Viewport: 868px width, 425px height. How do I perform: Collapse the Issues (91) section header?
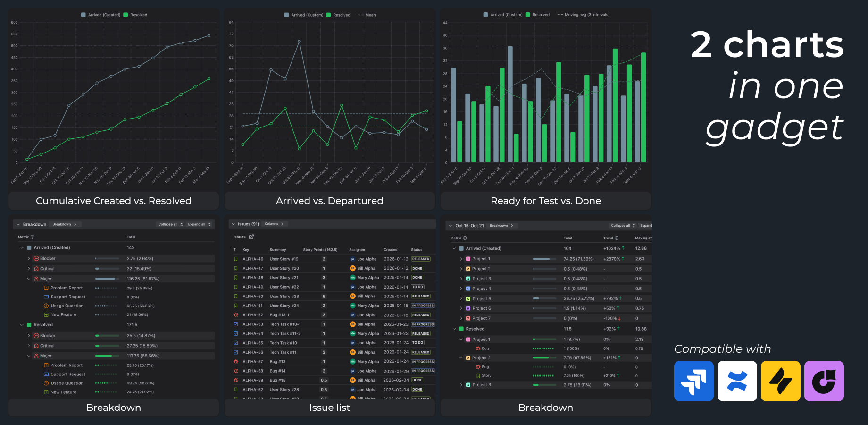[x=233, y=223]
